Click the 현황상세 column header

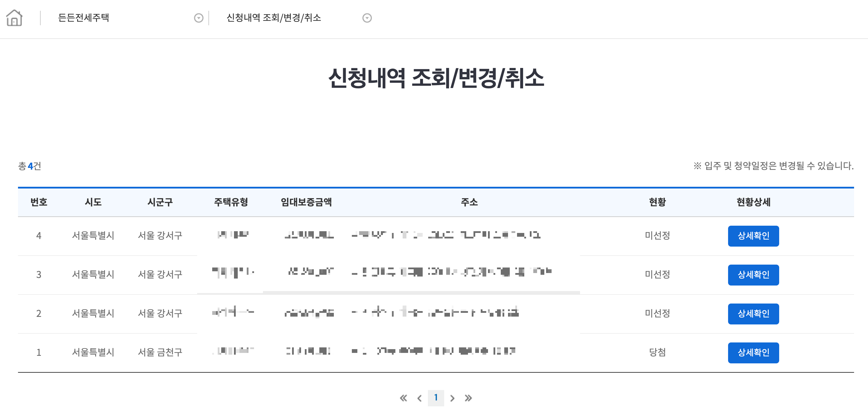(753, 202)
